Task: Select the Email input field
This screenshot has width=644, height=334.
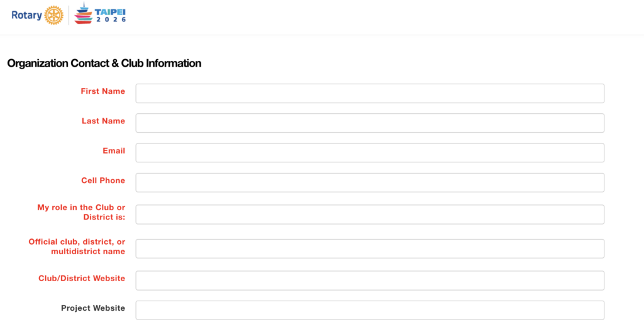Action: pyautogui.click(x=370, y=153)
